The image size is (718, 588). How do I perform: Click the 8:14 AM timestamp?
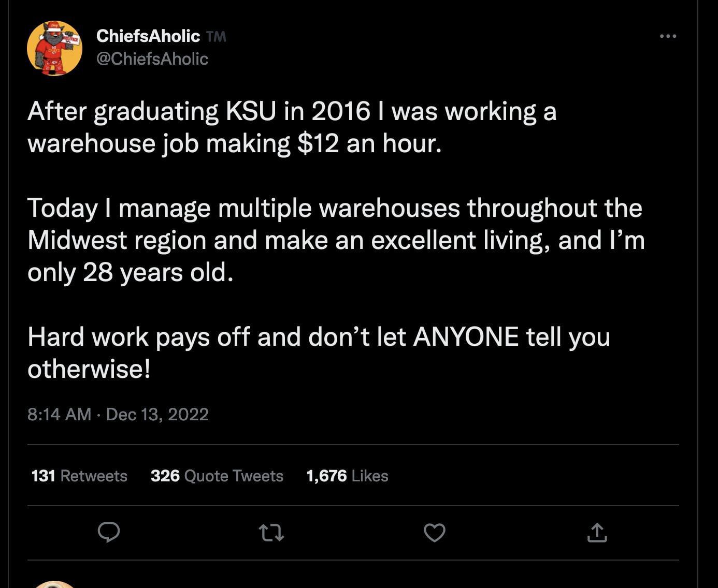click(59, 414)
